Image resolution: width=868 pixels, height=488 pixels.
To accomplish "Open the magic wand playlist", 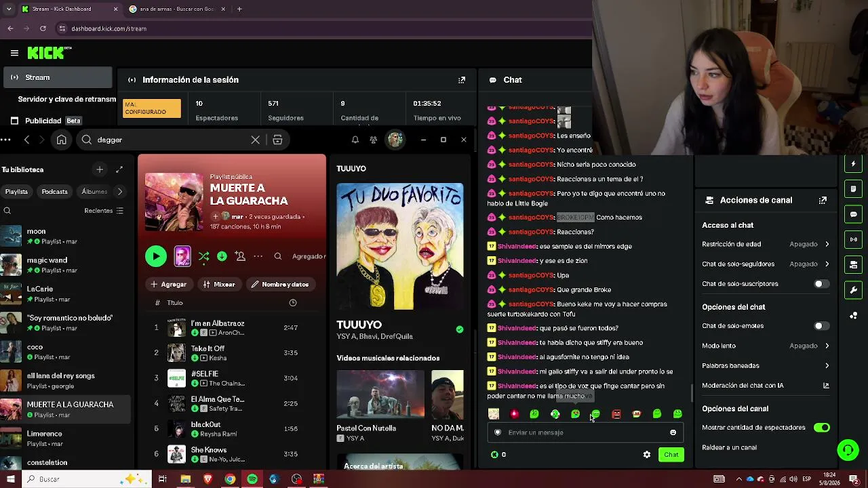I will [x=65, y=265].
